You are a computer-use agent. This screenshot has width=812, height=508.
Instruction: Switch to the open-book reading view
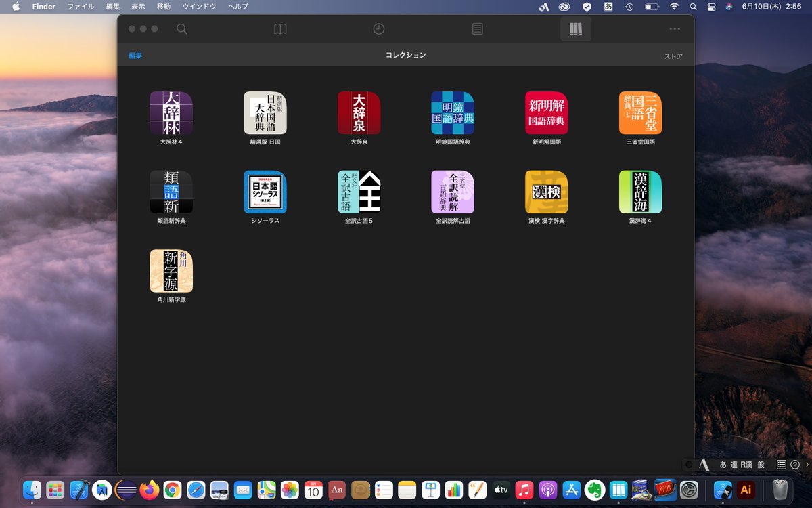[x=280, y=29]
